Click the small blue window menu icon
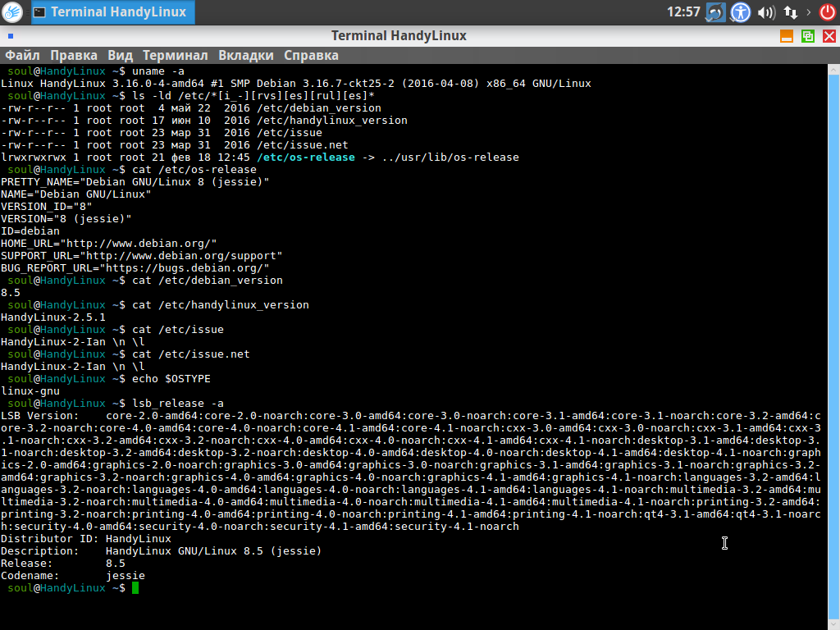Image resolution: width=840 pixels, height=630 pixels. tap(10, 36)
